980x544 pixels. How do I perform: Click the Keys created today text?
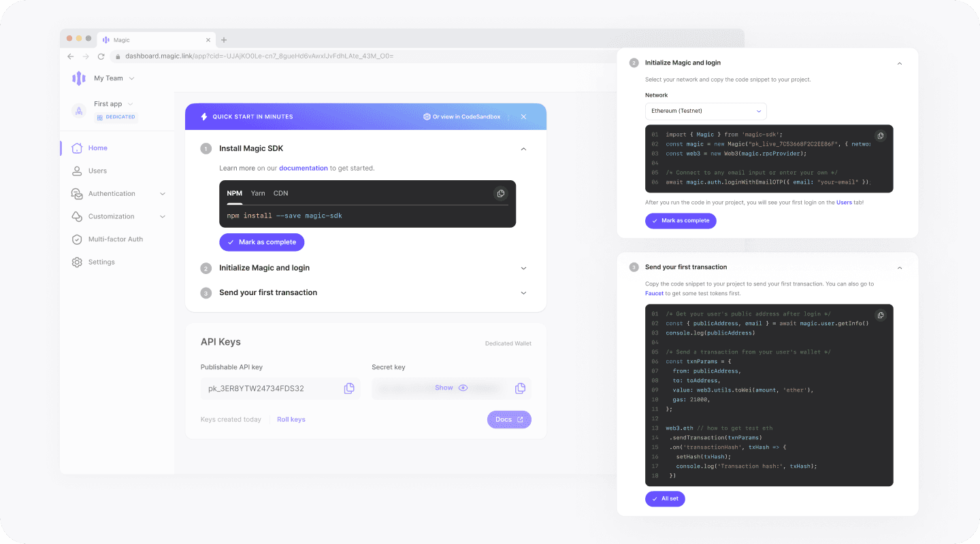pos(231,420)
